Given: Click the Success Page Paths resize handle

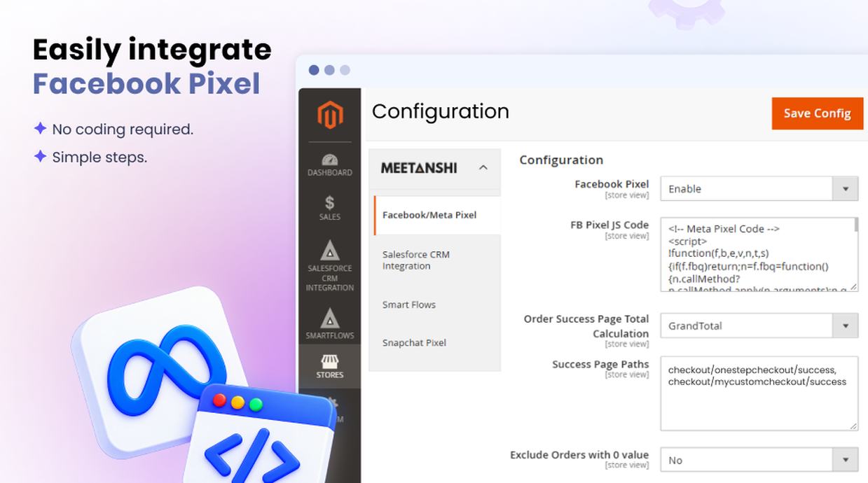Looking at the screenshot, I should pyautogui.click(x=854, y=426).
